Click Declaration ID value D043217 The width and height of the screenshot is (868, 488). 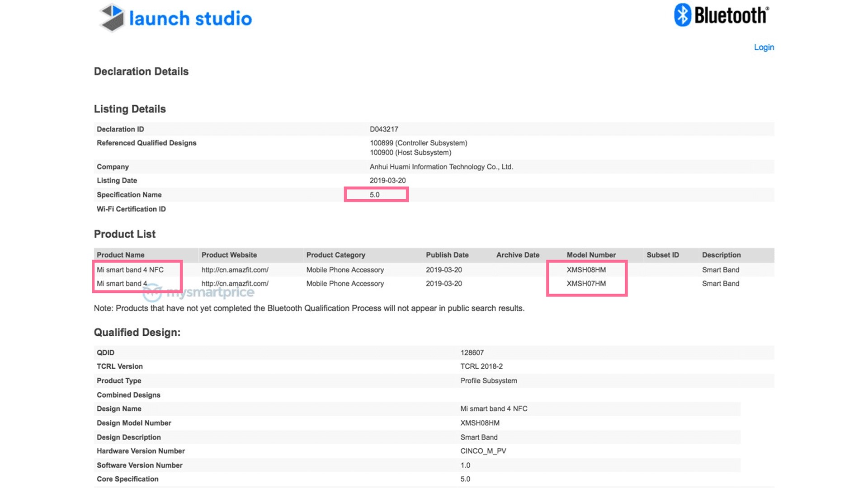(384, 129)
